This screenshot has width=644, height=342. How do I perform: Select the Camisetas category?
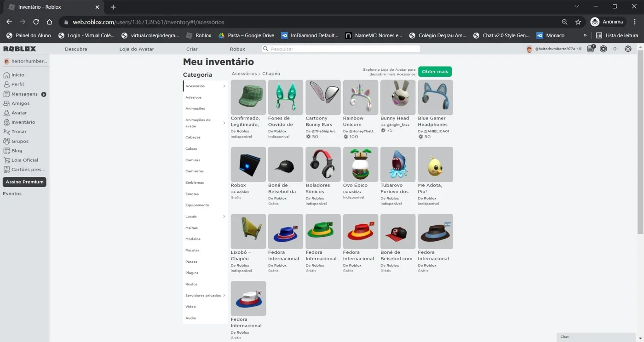click(x=195, y=171)
